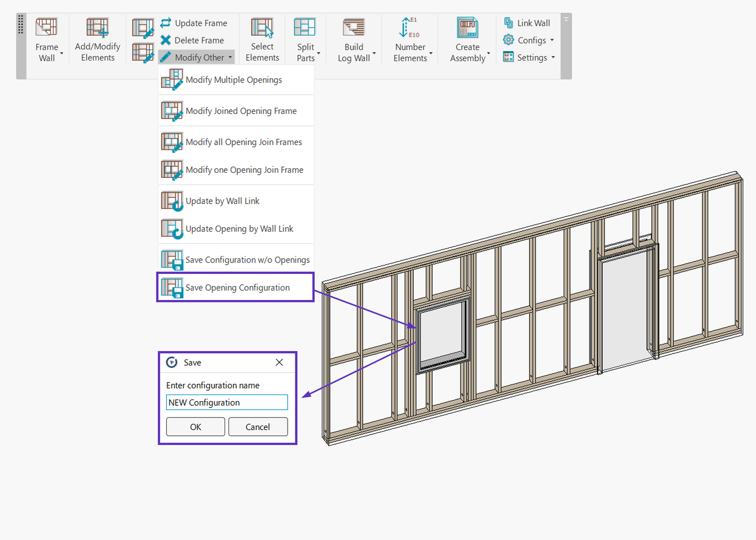Choose the Select Elements tool
The width and height of the screenshot is (756, 540).
tap(262, 39)
